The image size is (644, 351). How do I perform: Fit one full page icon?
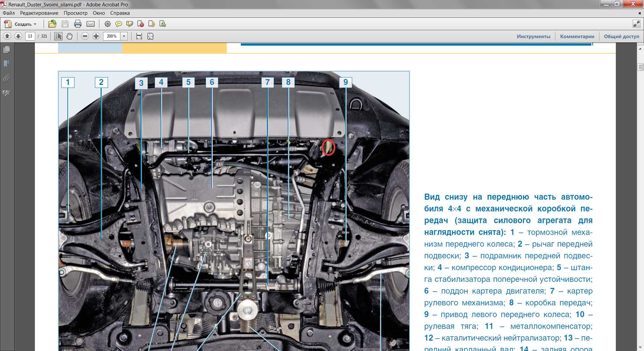tap(150, 36)
